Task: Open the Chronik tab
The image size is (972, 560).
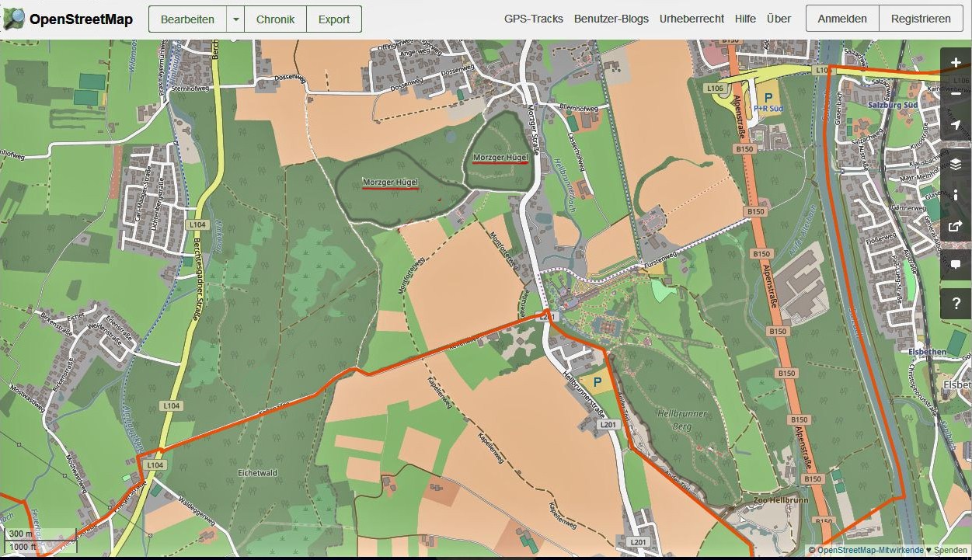Action: [275, 19]
